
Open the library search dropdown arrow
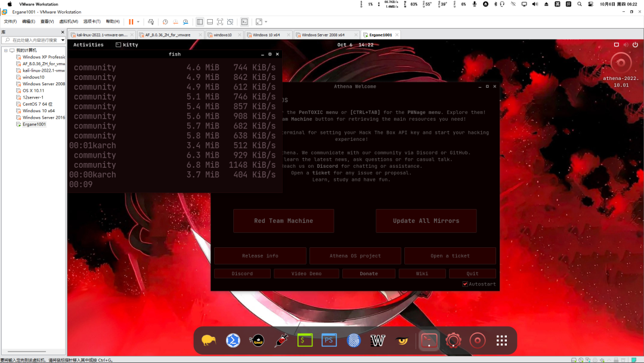click(63, 40)
